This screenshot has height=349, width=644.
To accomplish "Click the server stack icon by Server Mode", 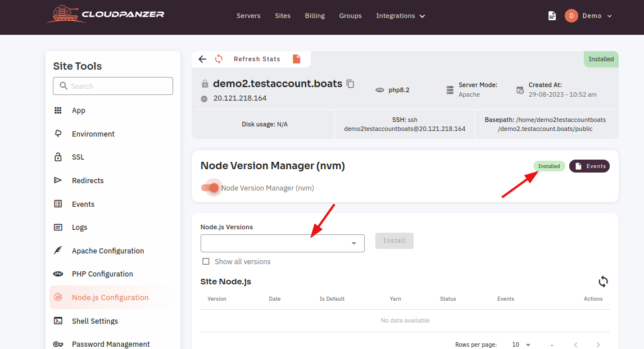I will tap(450, 90).
